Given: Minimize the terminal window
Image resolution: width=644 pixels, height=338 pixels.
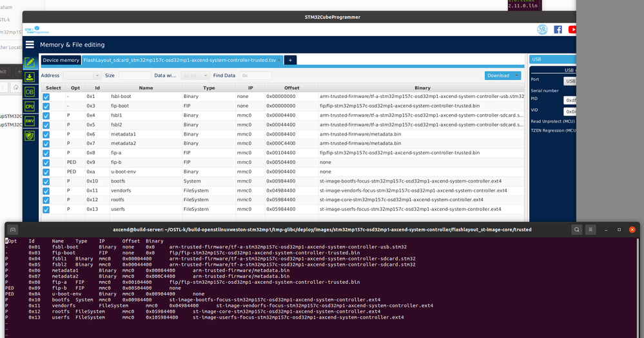Looking at the screenshot, I should tap(606, 230).
